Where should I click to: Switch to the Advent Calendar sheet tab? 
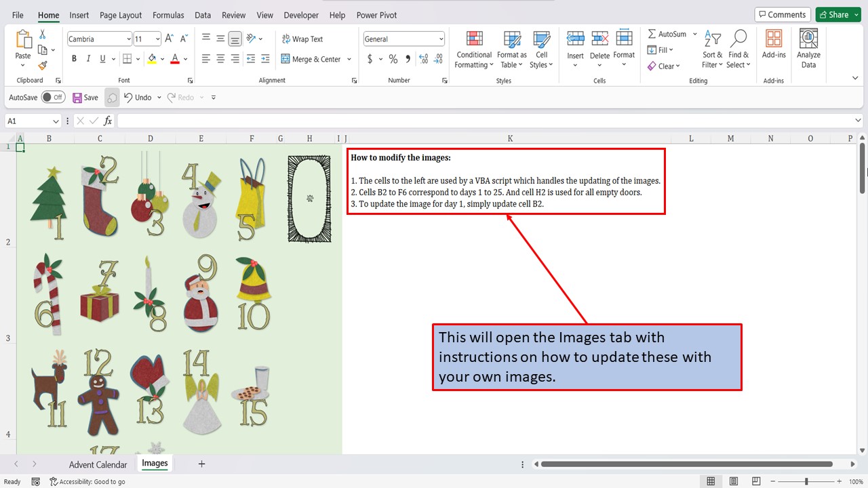(x=97, y=464)
